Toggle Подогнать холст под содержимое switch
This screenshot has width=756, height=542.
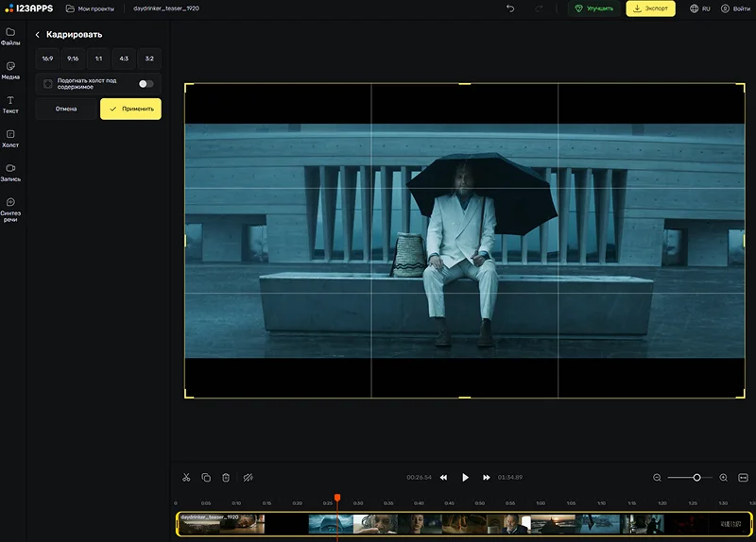[146, 84]
